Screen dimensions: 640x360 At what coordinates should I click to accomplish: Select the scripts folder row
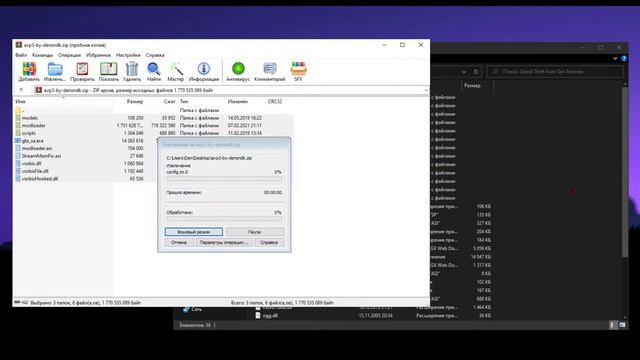point(153,133)
